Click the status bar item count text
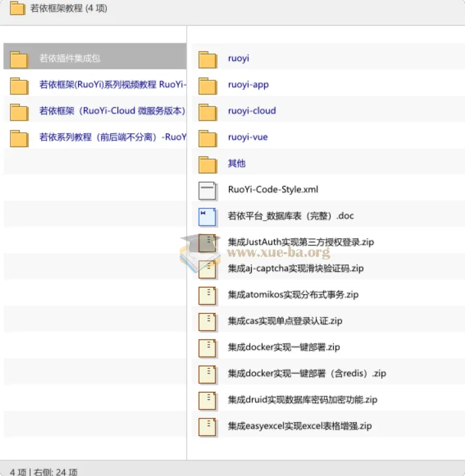465x476 pixels. click(x=44, y=472)
